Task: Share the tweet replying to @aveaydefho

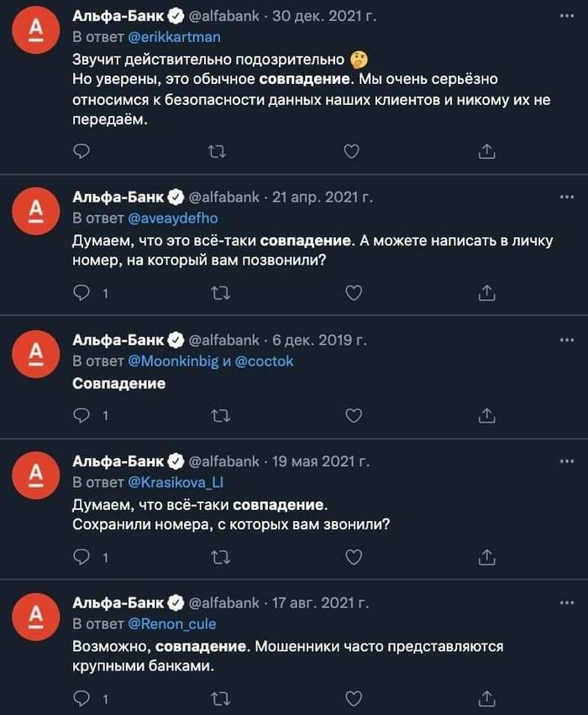Action: (x=487, y=293)
